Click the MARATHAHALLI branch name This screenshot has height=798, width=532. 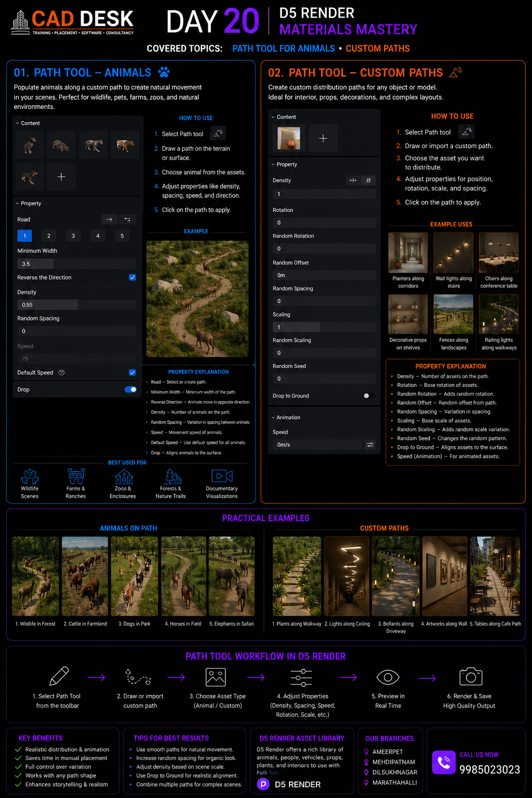click(395, 782)
